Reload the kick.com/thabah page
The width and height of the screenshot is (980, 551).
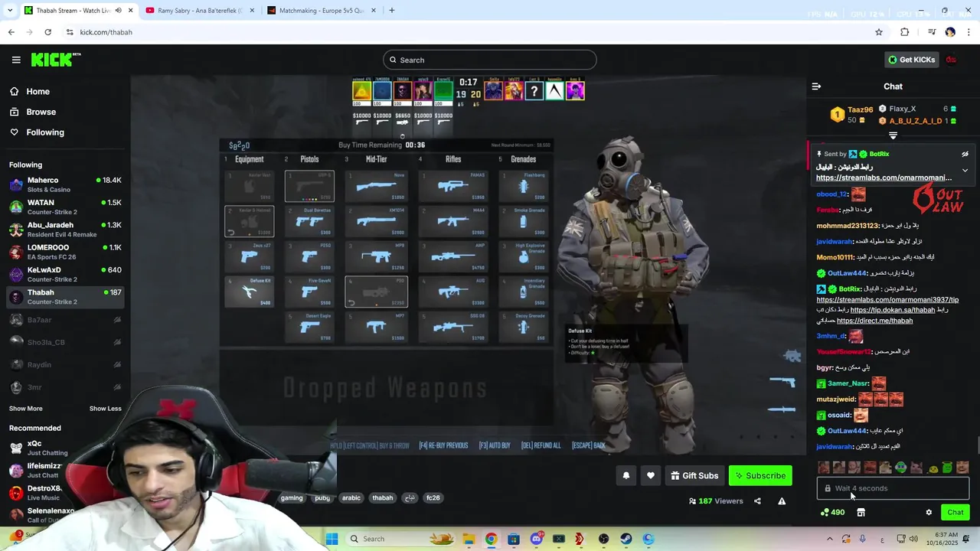47,32
